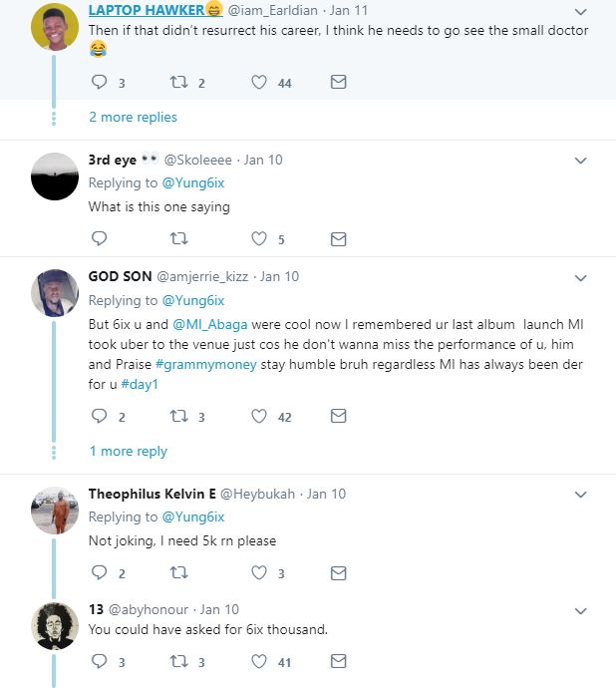The height and width of the screenshot is (688, 616).
Task: Expand tweet menu for Theophilus Kelvin E
Action: (581, 494)
